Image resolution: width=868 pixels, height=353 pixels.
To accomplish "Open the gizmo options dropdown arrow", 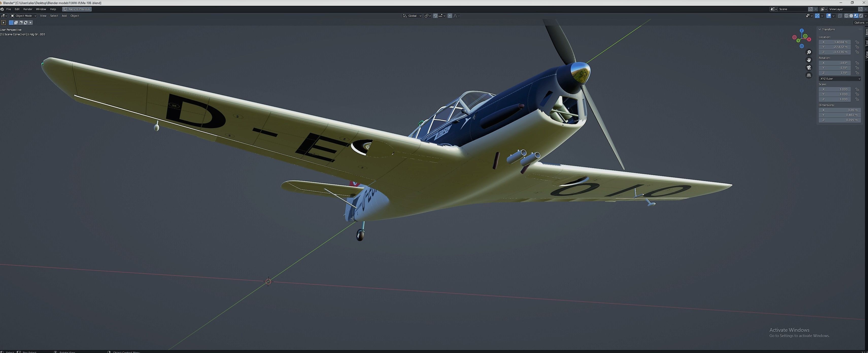I will (822, 16).
